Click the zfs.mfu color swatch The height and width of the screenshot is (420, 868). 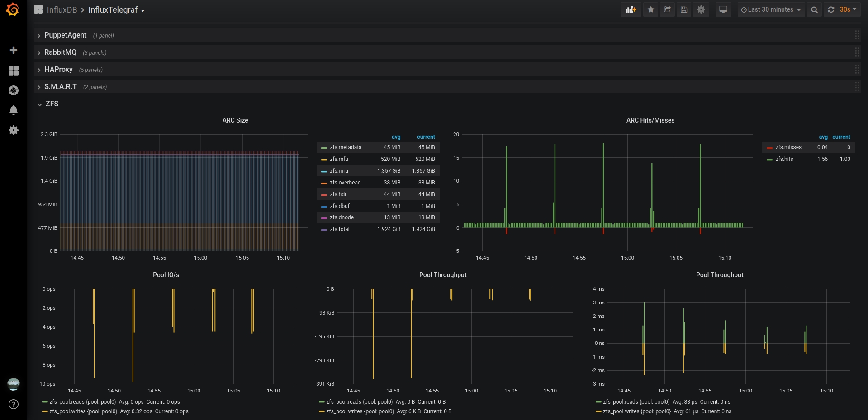pos(324,160)
